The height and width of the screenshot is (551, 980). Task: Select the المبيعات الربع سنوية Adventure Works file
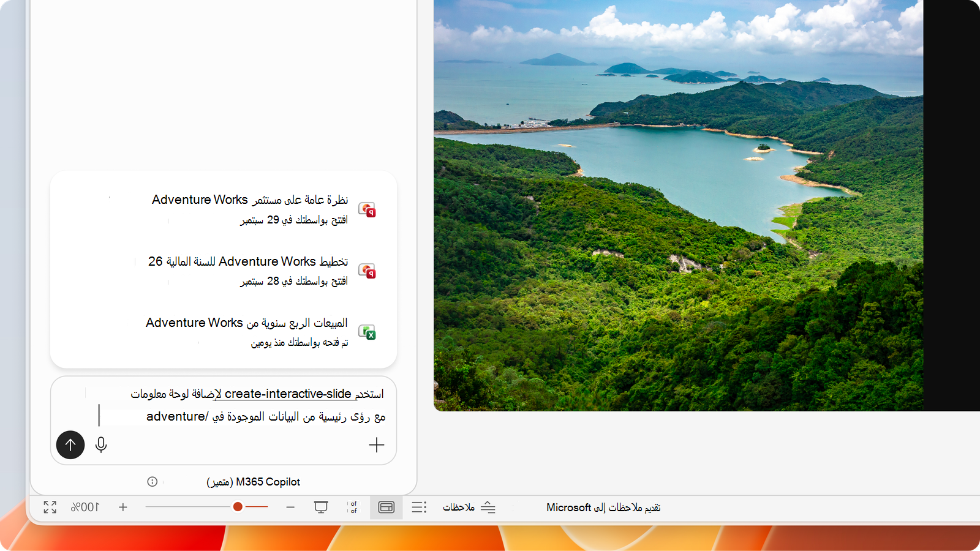pyautogui.click(x=224, y=331)
